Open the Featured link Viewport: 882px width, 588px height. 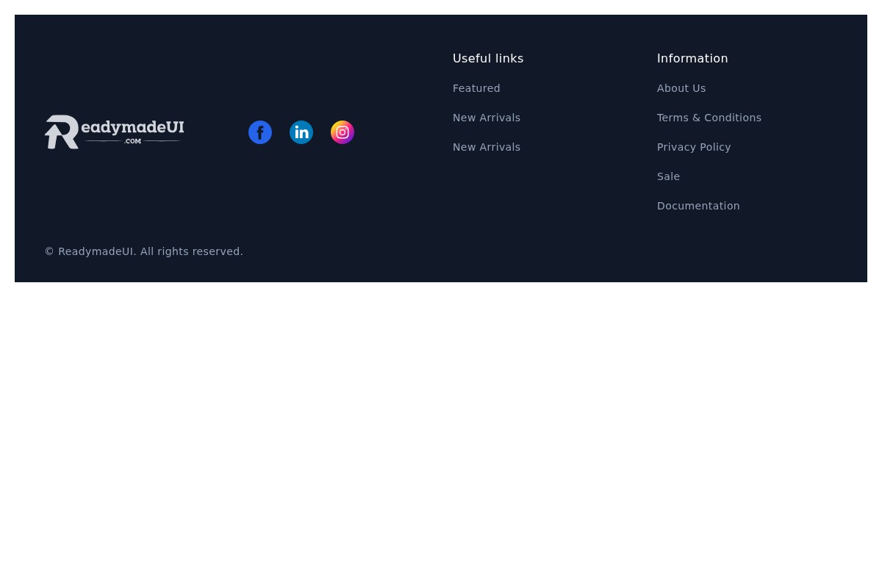[476, 88]
